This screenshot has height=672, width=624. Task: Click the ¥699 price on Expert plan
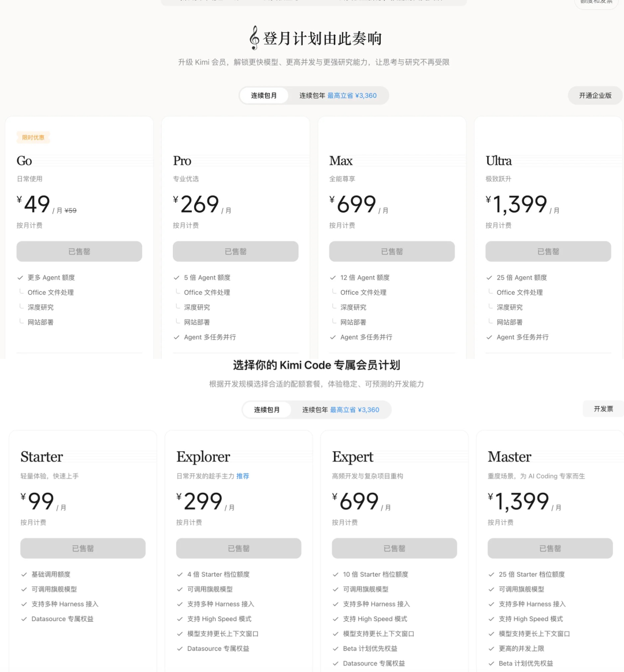click(x=356, y=501)
